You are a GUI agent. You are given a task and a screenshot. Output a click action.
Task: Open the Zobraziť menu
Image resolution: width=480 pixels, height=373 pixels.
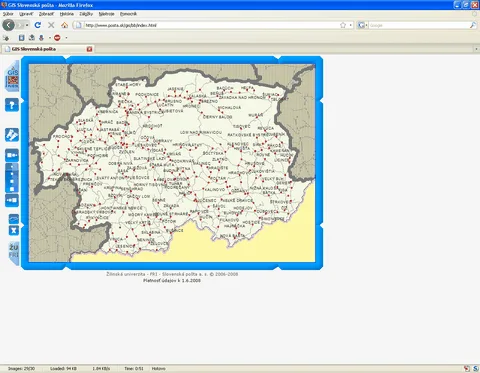coord(46,14)
